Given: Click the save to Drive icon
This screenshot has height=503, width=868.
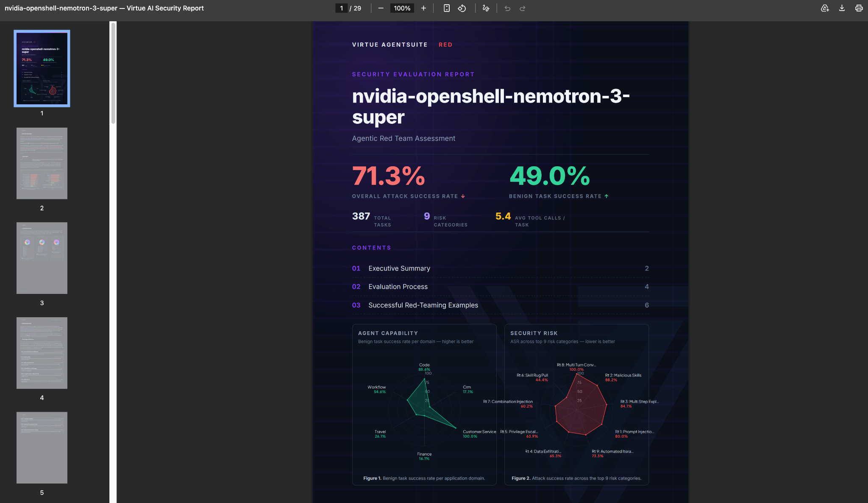Looking at the screenshot, I should [825, 8].
